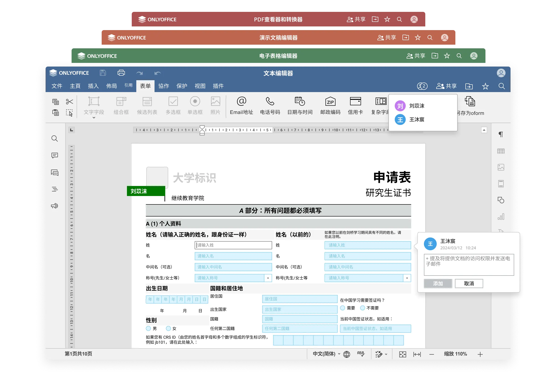This screenshot has width=547, height=392.
Task: Open the 协作 ribbon tab
Action: pos(163,86)
